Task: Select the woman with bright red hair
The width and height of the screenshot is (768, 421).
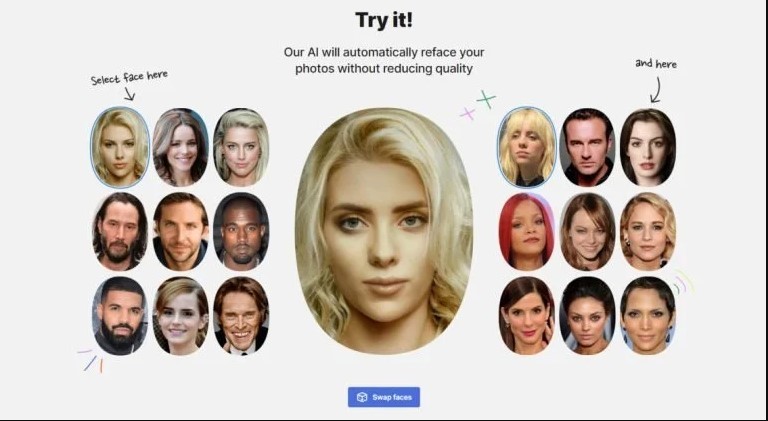Action: (x=527, y=231)
